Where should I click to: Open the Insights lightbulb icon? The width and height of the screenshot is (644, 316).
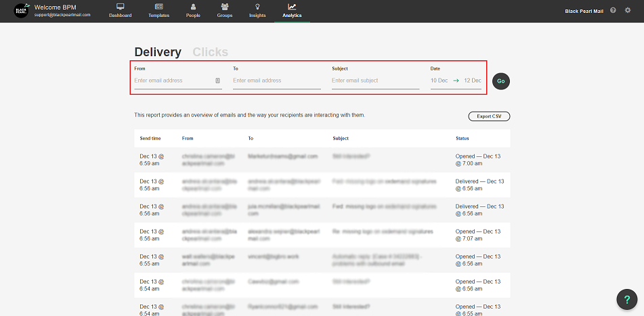257,7
